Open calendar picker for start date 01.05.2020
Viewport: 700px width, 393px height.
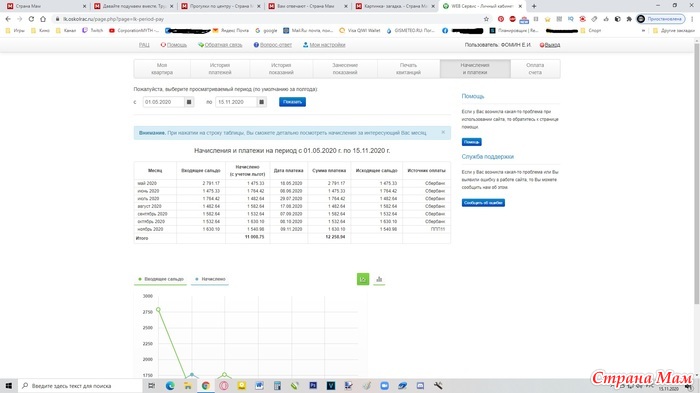coord(189,102)
